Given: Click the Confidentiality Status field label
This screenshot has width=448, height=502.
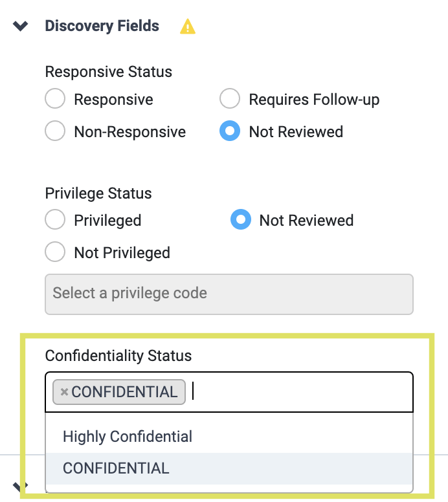Looking at the screenshot, I should click(118, 356).
